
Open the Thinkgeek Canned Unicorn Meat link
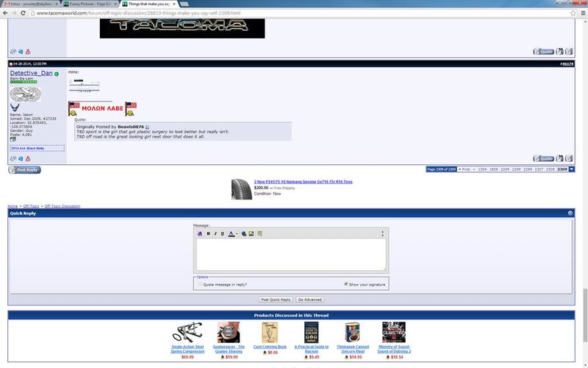[353, 349]
